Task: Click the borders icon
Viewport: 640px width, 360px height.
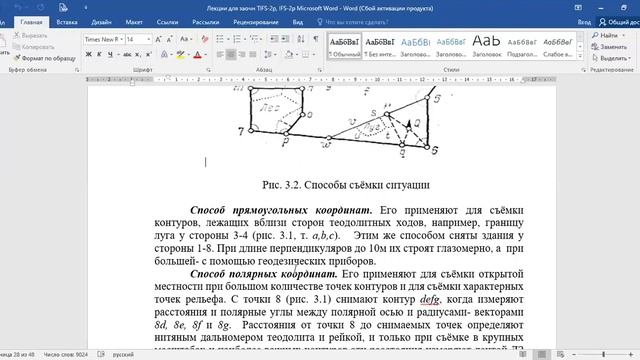Action: 305,54
